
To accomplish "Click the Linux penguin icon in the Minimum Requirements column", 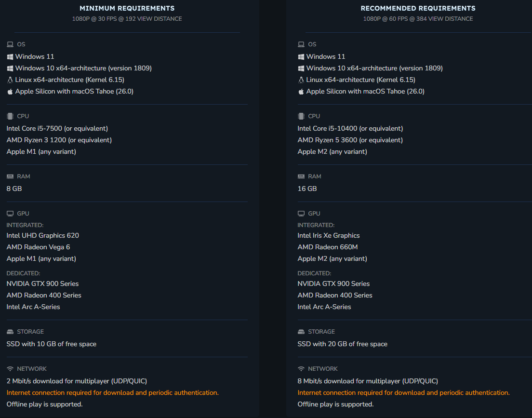I will pos(10,80).
